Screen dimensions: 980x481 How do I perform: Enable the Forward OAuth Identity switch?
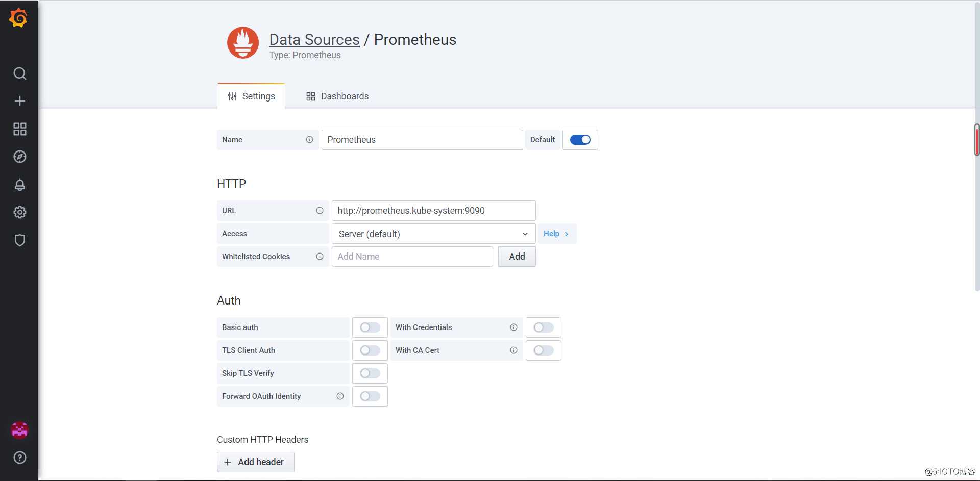[370, 396]
